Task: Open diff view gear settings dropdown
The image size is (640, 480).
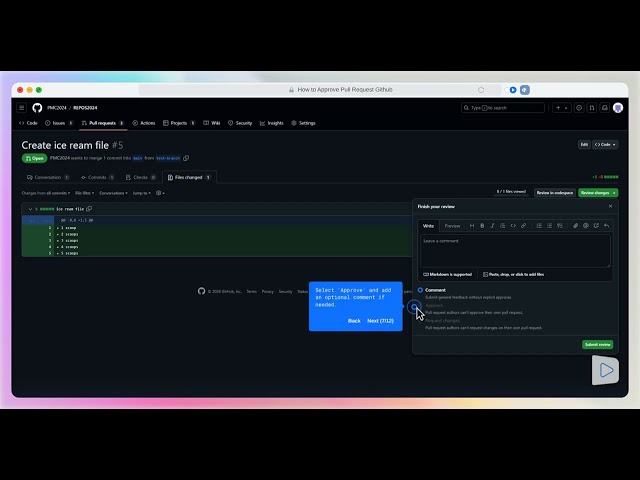Action: click(160, 193)
